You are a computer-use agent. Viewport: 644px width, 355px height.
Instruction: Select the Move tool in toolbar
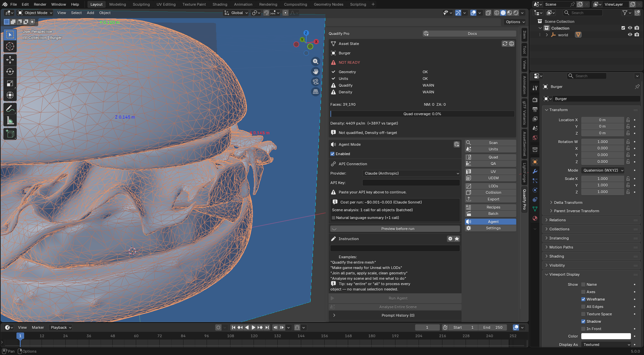(x=10, y=60)
